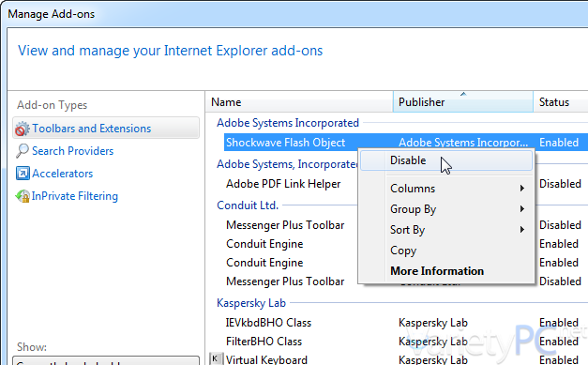Click Disabled status of Adobe PDF Link Helper
588x365 pixels.
click(560, 184)
